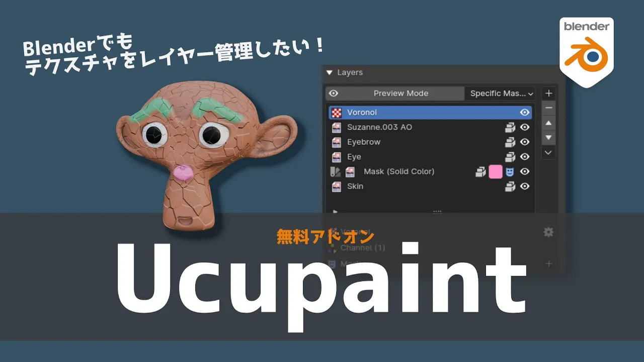Click the orange 無料アドオン text
Image resolution: width=644 pixels, height=362 pixels.
(326, 236)
